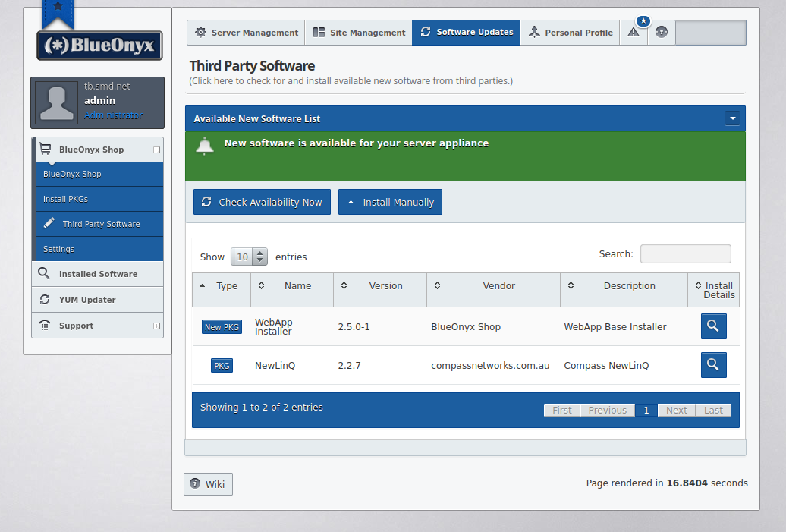Open the Site Management tab
This screenshot has height=532, width=786.
tap(359, 33)
